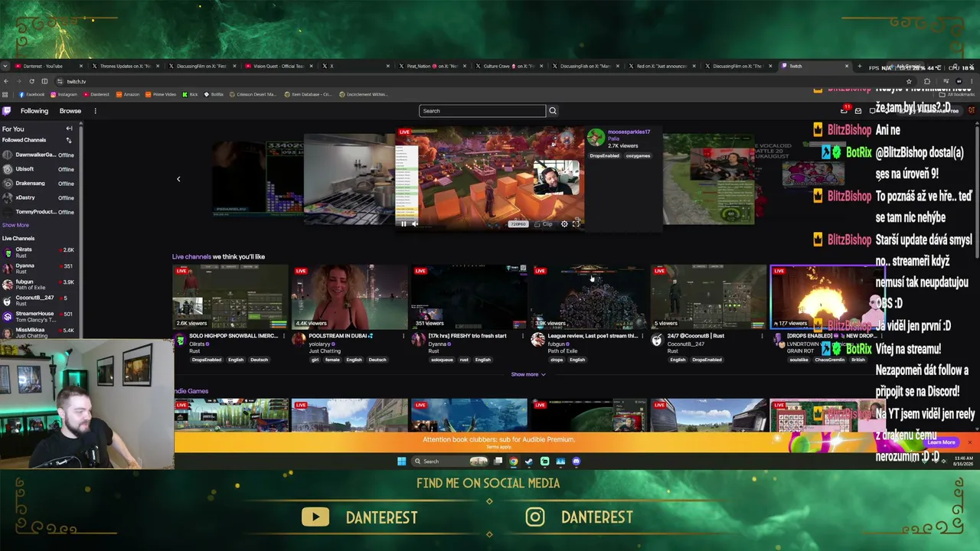The height and width of the screenshot is (551, 980).
Task: Click the browser back arrow
Action: pyautogui.click(x=6, y=81)
